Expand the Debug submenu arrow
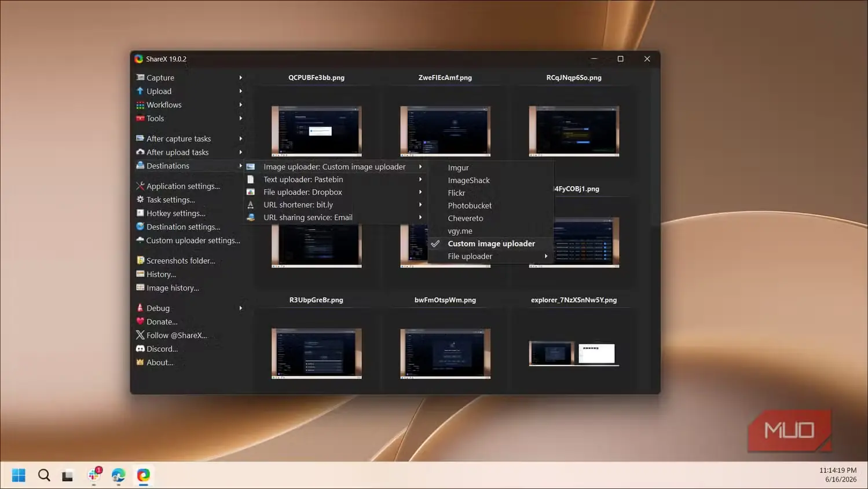The width and height of the screenshot is (868, 489). [x=241, y=308]
